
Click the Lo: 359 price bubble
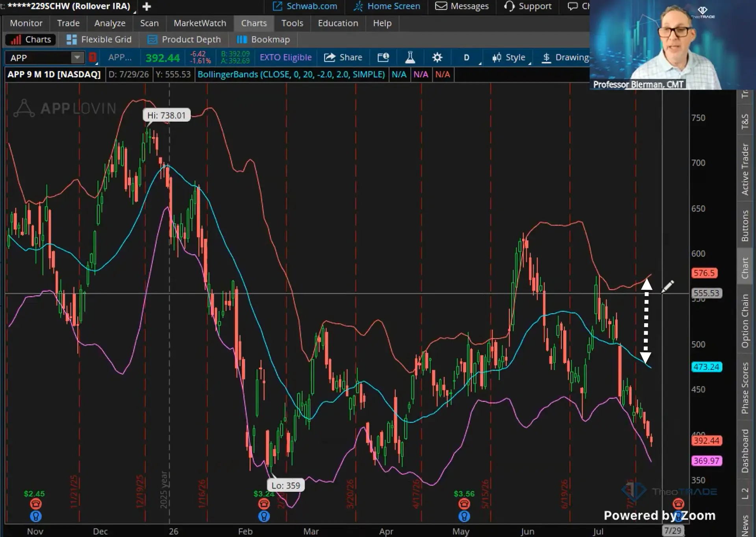point(286,485)
